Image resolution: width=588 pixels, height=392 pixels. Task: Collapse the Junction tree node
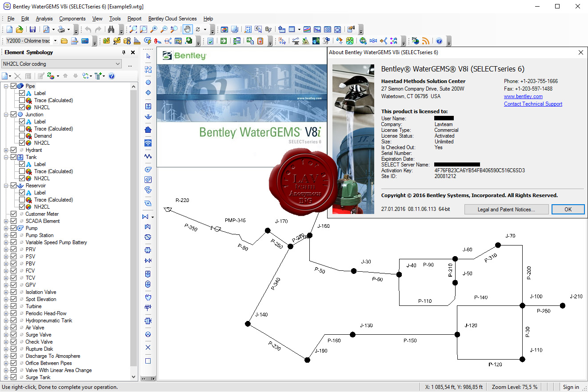[6, 115]
